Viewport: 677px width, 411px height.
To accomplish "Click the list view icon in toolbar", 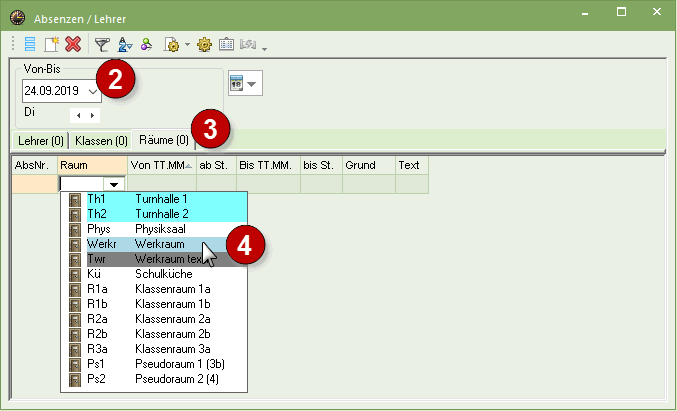I will coord(29,44).
